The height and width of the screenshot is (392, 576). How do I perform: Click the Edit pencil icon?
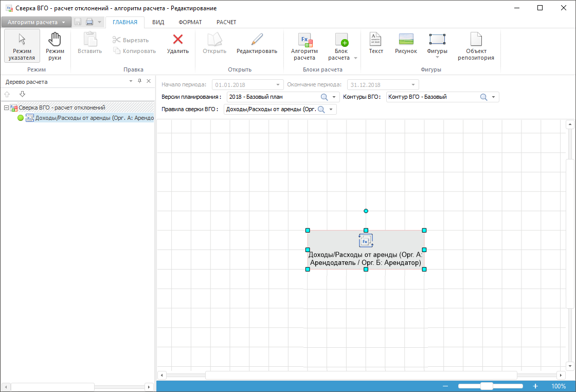(x=257, y=44)
